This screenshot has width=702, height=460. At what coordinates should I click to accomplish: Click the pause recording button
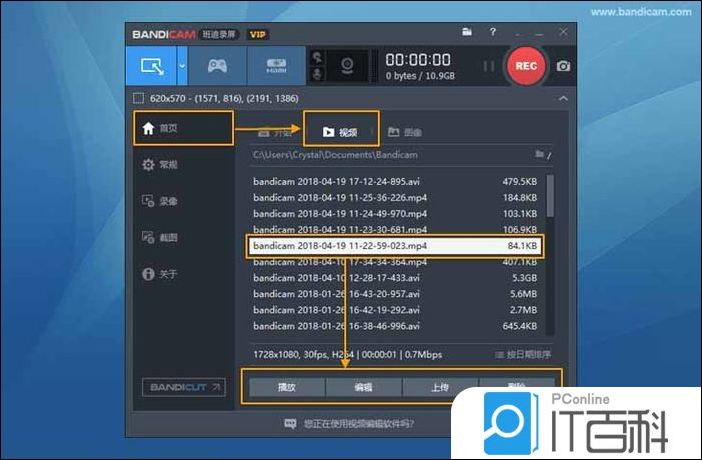pos(489,66)
